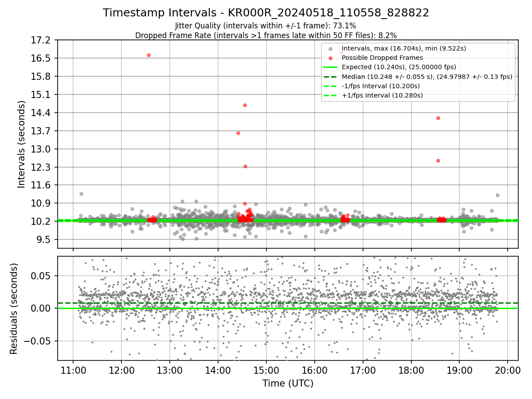This screenshot has width=532, height=399.
Task: Click the 'Intervals, max (16.704s), min (9.522s)' legend entry
Action: click(x=404, y=48)
